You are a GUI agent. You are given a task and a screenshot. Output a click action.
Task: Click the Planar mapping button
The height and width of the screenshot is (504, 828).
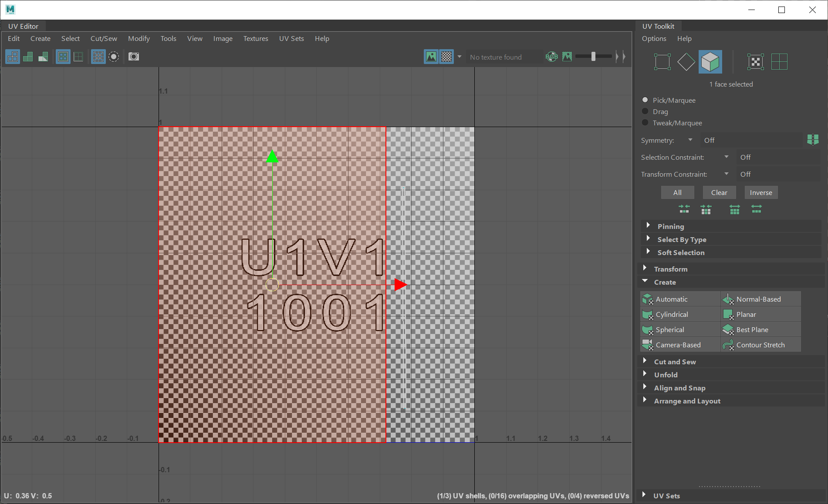(x=760, y=314)
